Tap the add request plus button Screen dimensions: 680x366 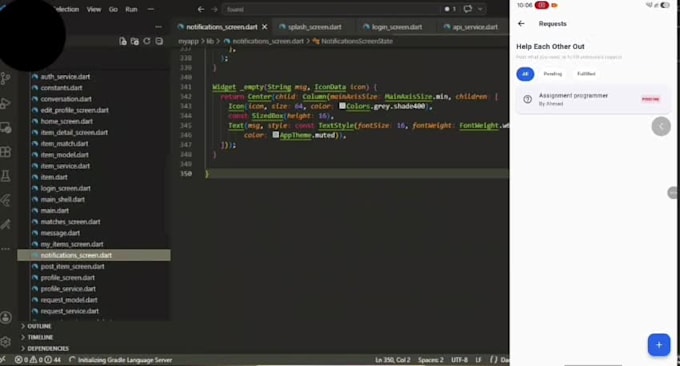pyautogui.click(x=659, y=345)
